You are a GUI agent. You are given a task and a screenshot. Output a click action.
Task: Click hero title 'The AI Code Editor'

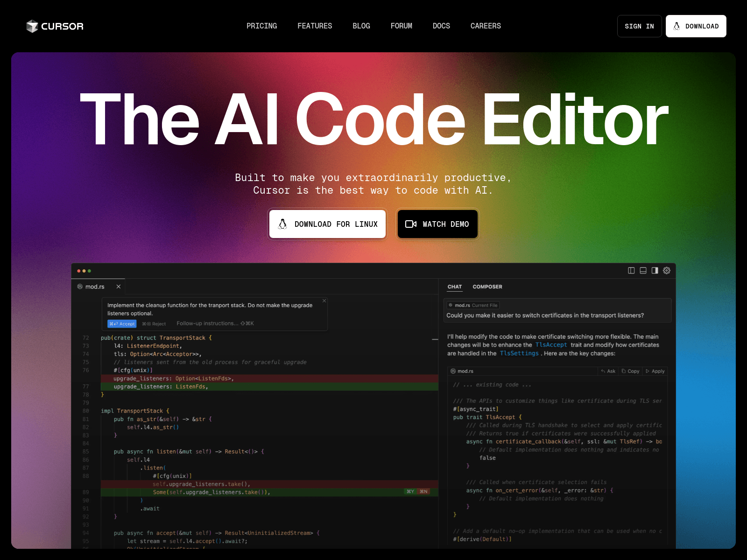tap(374, 119)
